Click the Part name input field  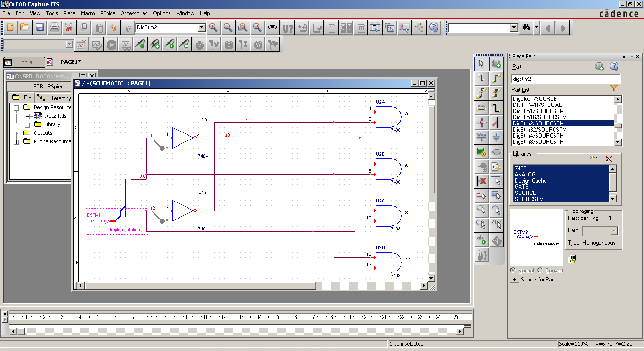pos(566,79)
